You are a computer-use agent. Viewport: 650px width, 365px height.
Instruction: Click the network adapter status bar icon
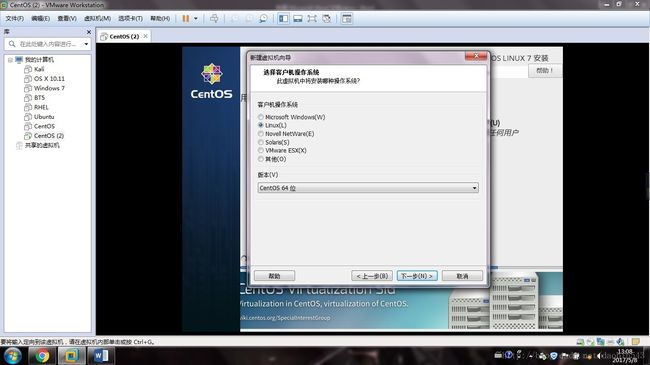(x=600, y=342)
